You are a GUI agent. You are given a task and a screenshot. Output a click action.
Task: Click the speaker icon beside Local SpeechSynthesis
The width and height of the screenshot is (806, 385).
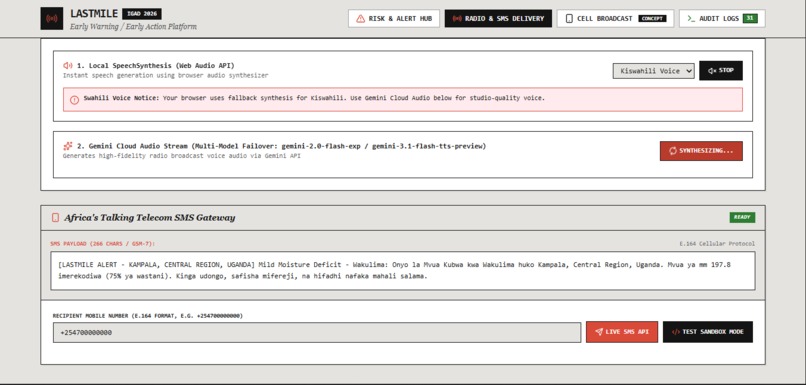[x=67, y=65]
